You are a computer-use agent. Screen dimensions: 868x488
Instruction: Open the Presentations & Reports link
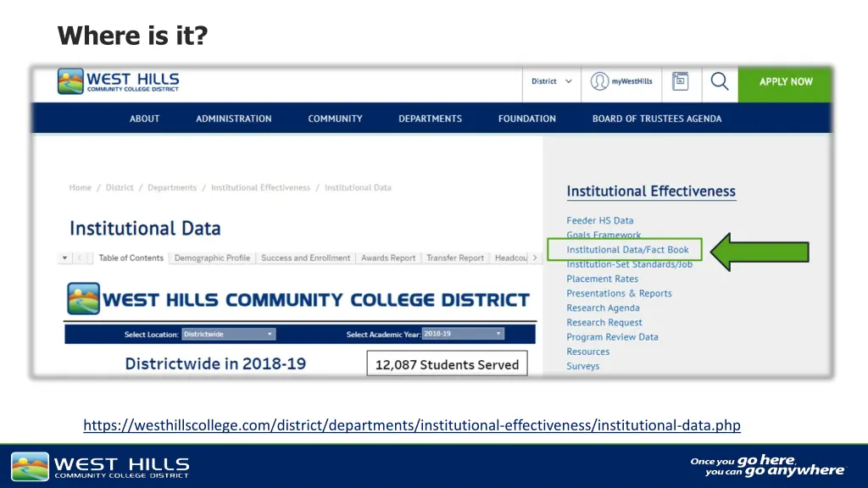coord(619,293)
